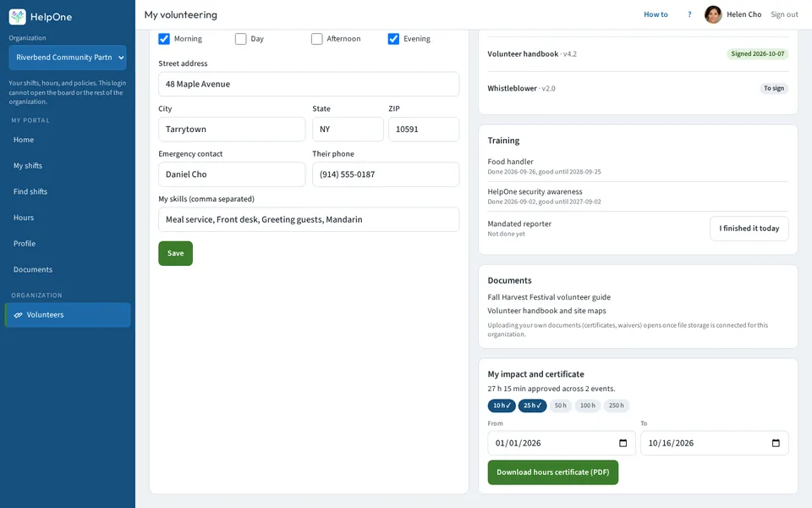Go to Home in the sidebar

pos(68,140)
